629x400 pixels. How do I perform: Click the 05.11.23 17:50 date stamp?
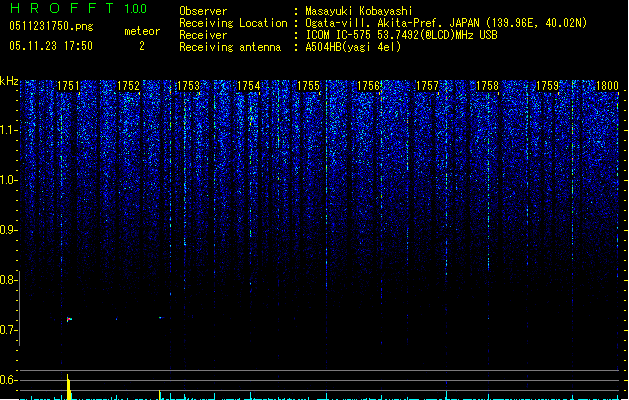click(50, 45)
